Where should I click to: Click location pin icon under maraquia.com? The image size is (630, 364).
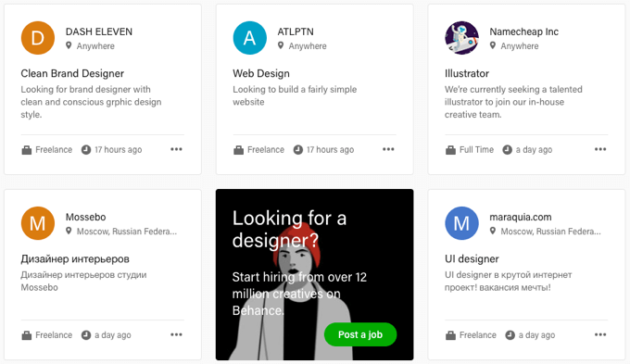pos(493,231)
